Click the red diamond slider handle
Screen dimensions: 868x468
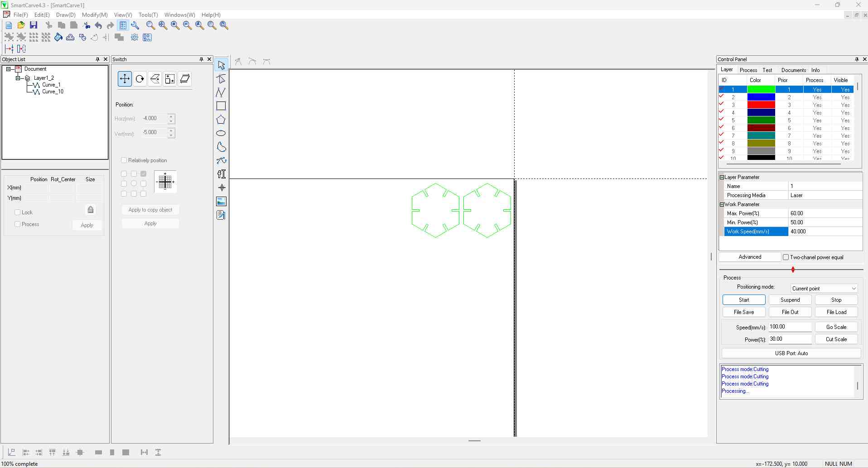pyautogui.click(x=793, y=270)
